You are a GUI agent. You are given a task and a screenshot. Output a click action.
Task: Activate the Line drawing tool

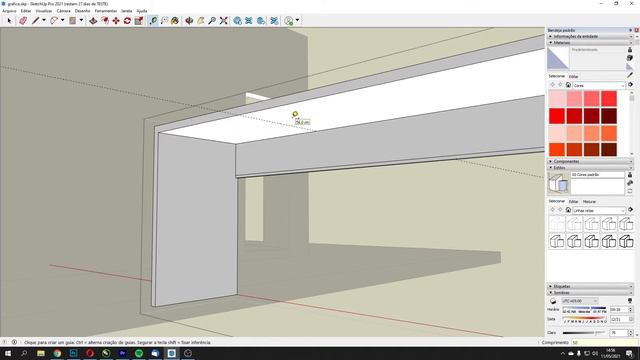pos(36,20)
